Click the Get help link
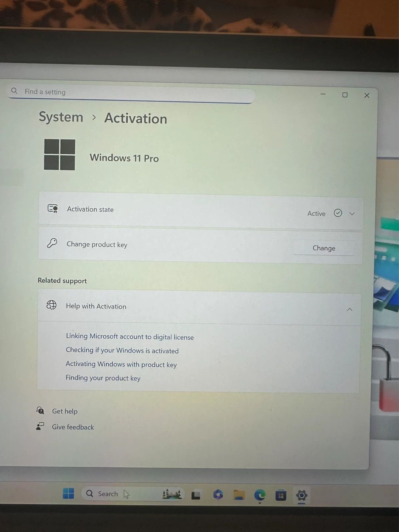Image resolution: width=399 pixels, height=532 pixels. [65, 411]
